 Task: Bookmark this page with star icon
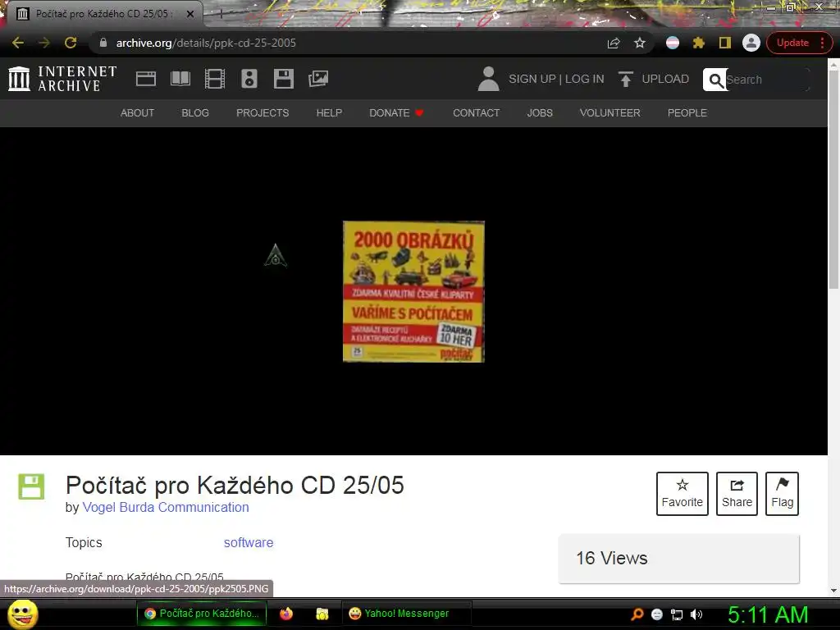pos(640,43)
